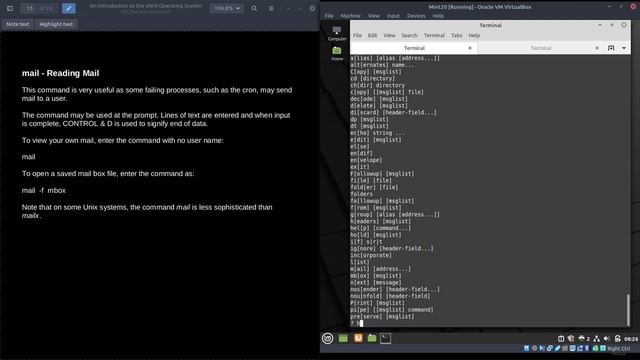Click the "P[rint] [msglist]" terminal line

[x=378, y=303]
